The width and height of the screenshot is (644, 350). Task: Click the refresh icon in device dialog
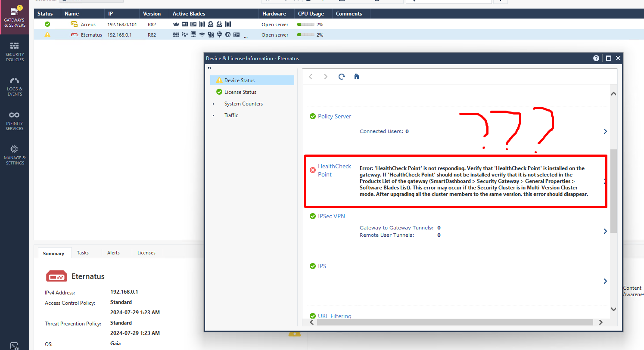click(x=342, y=77)
